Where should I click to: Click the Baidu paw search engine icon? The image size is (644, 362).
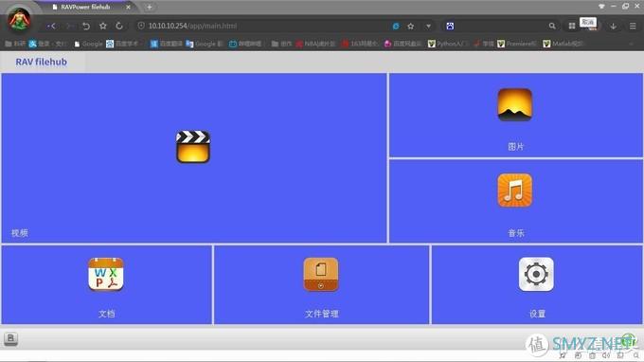pos(450,26)
